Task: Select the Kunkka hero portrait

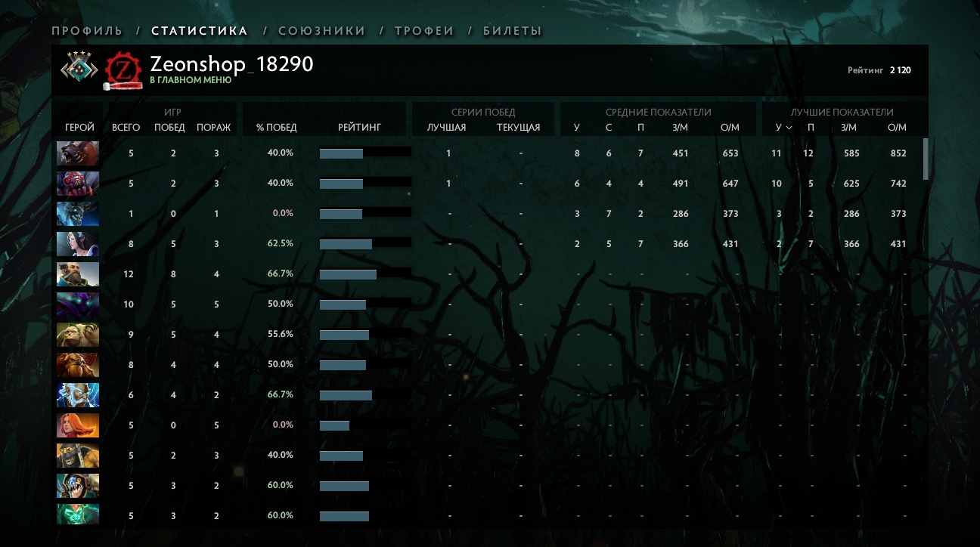Action: 78,274
